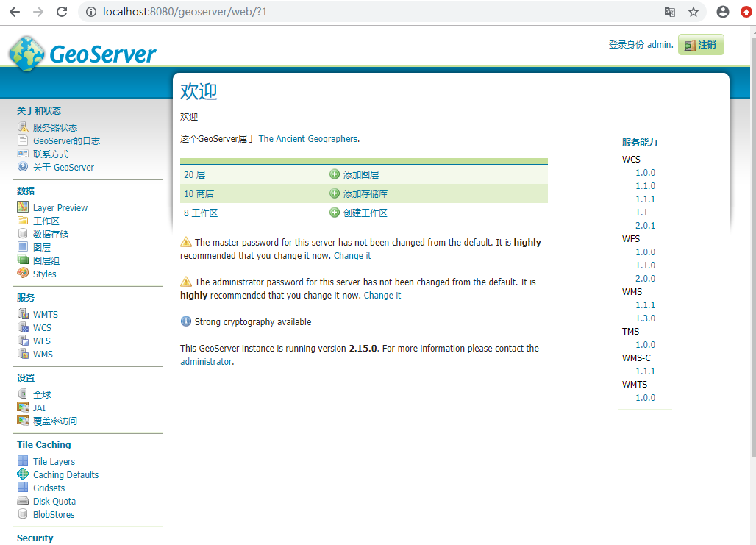Open Layer Preview text link in sidebar
The height and width of the screenshot is (545, 756).
[60, 208]
